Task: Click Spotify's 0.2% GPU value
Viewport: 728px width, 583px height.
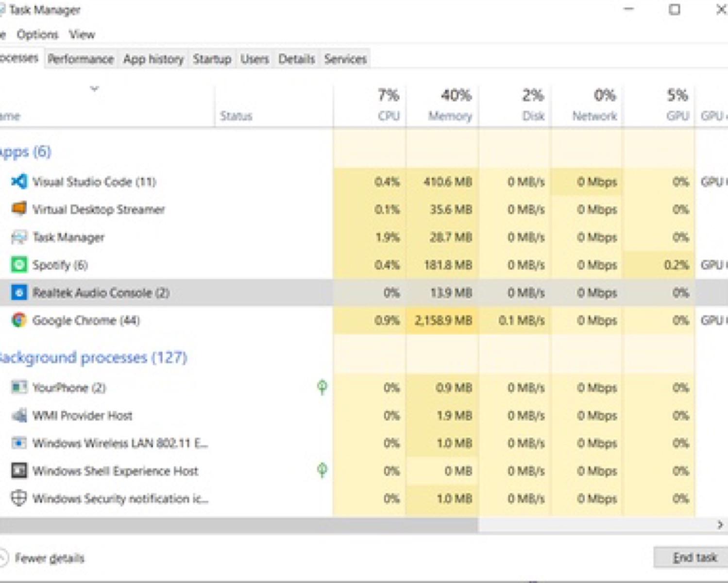Action: tap(677, 265)
